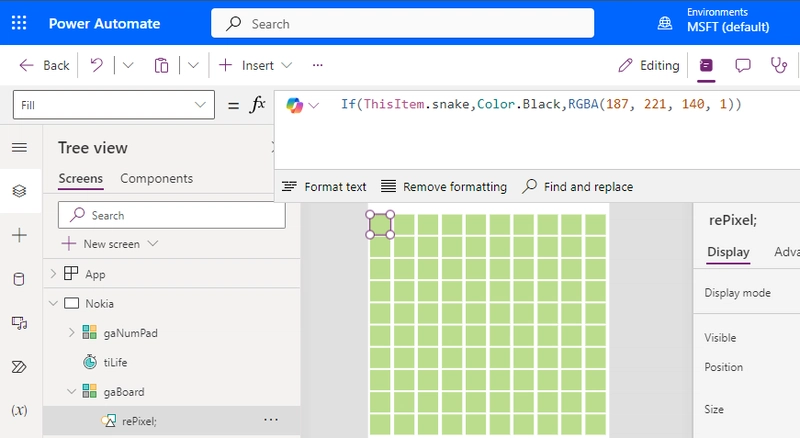Screen dimensions: 800x438
Task: Collapse the gaBoard gallery node
Action: pos(71,392)
